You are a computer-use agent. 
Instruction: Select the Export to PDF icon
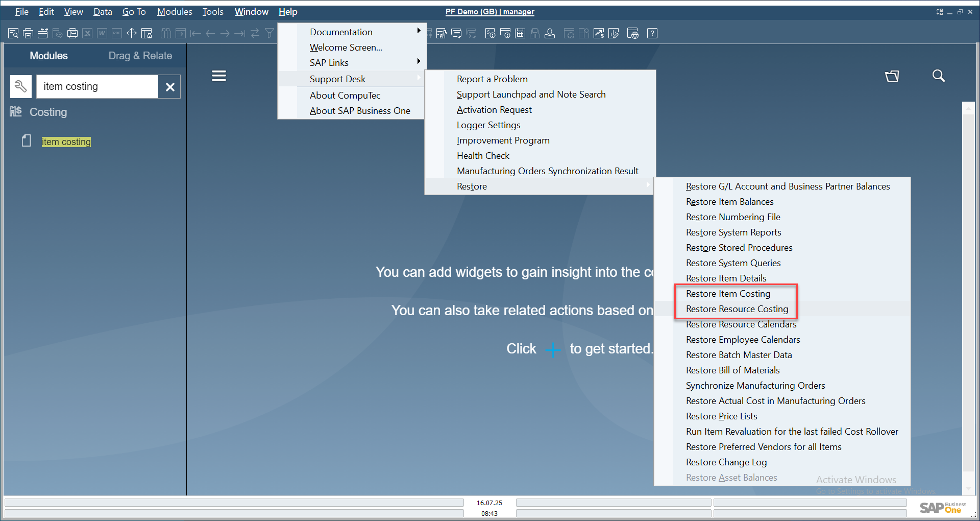coord(116,33)
